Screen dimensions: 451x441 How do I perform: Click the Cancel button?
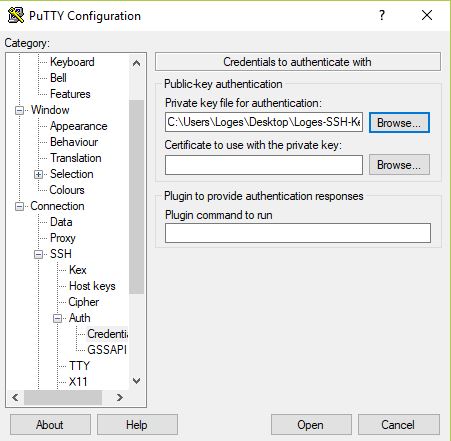point(399,425)
